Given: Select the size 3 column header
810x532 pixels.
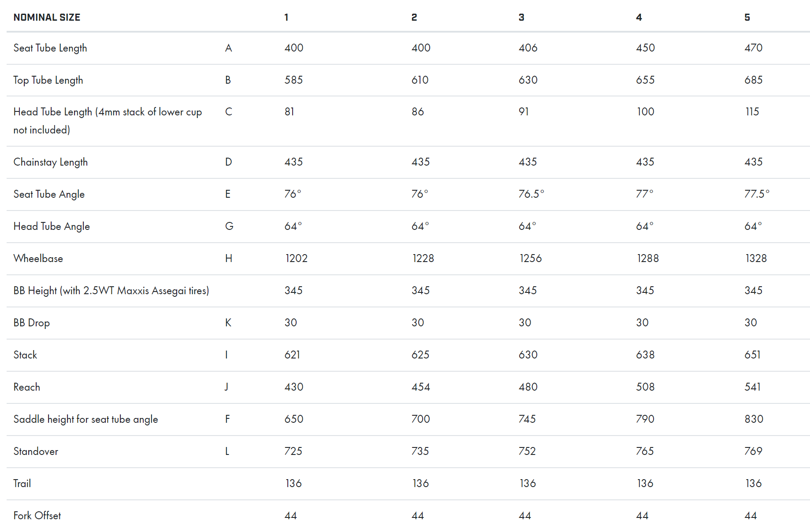Looking at the screenshot, I should [x=521, y=17].
